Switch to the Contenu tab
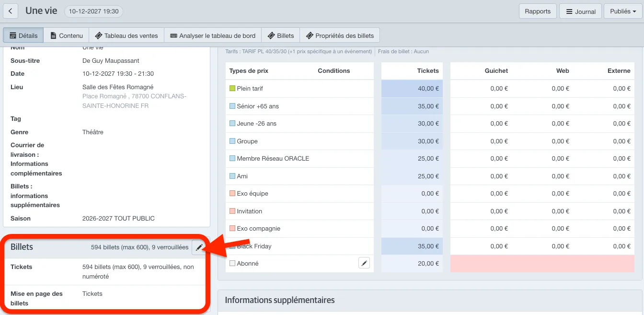The height and width of the screenshot is (315, 644). pyautogui.click(x=66, y=35)
